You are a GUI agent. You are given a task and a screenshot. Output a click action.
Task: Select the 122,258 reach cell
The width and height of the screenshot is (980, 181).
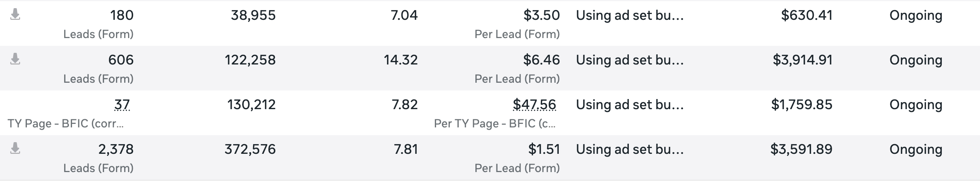point(250,60)
